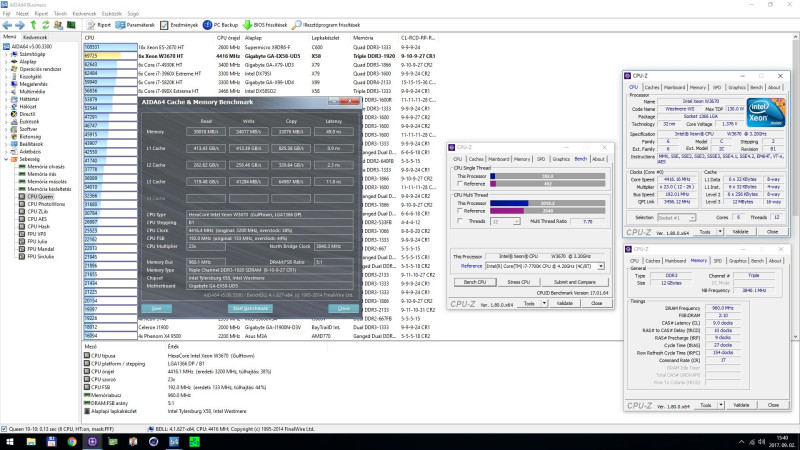800x450 pixels.
Task: Click the Memory Read value field
Action: [206, 132]
